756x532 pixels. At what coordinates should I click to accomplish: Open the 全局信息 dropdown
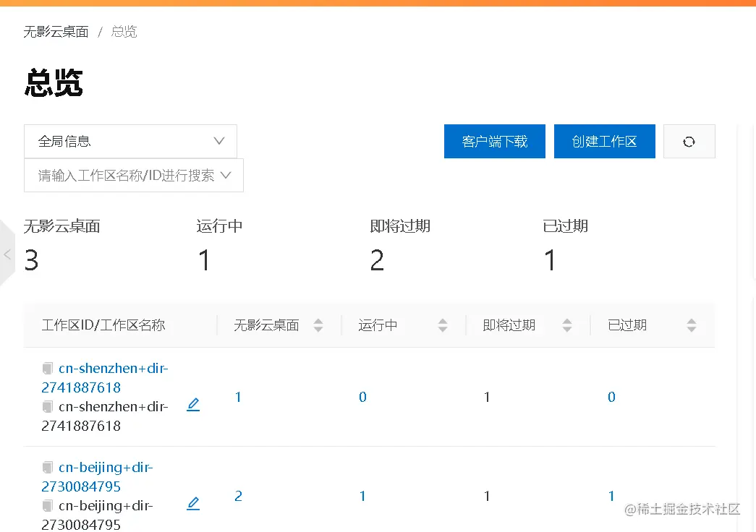click(x=130, y=141)
